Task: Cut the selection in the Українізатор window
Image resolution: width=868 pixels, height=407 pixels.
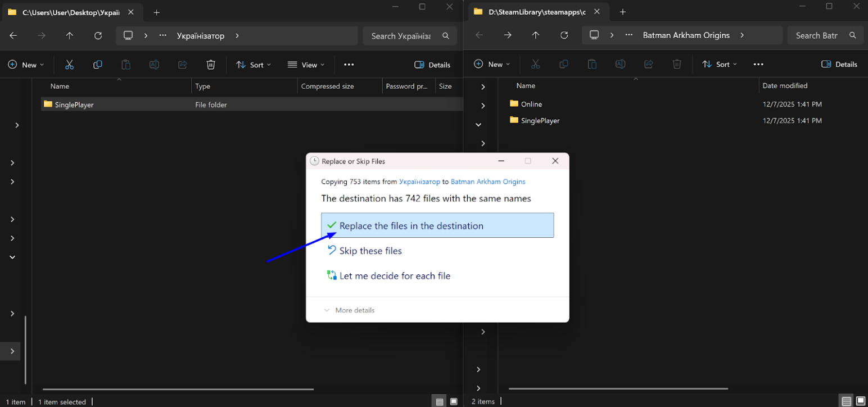Action: click(x=70, y=65)
